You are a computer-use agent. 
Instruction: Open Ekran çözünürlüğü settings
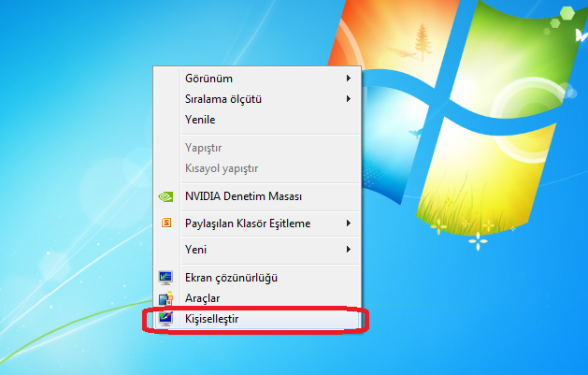[x=257, y=278]
